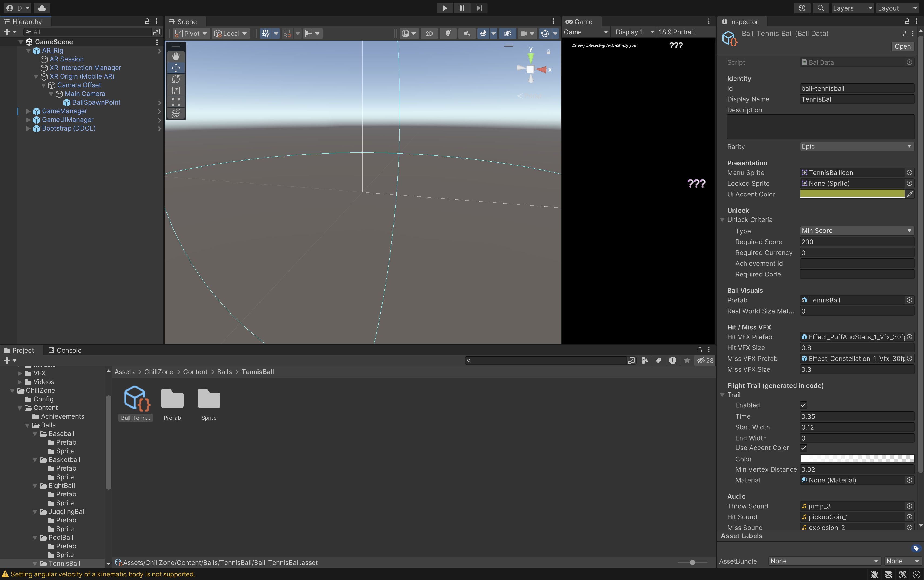The height and width of the screenshot is (580, 924).
Task: Click the Assets breadcrumb link
Action: 125,372
